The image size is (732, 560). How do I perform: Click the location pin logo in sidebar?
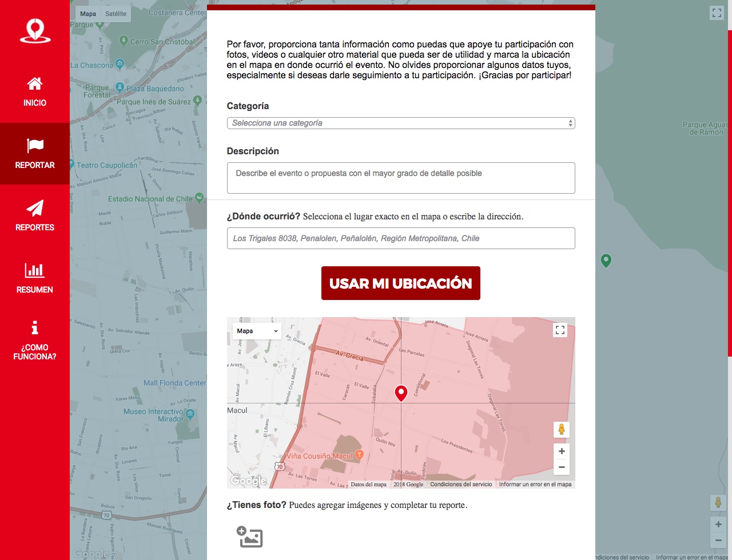click(35, 31)
